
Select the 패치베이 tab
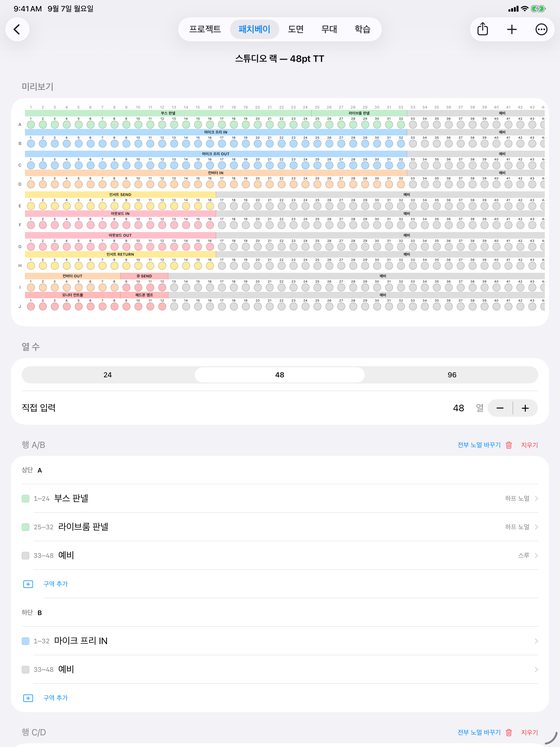255,29
